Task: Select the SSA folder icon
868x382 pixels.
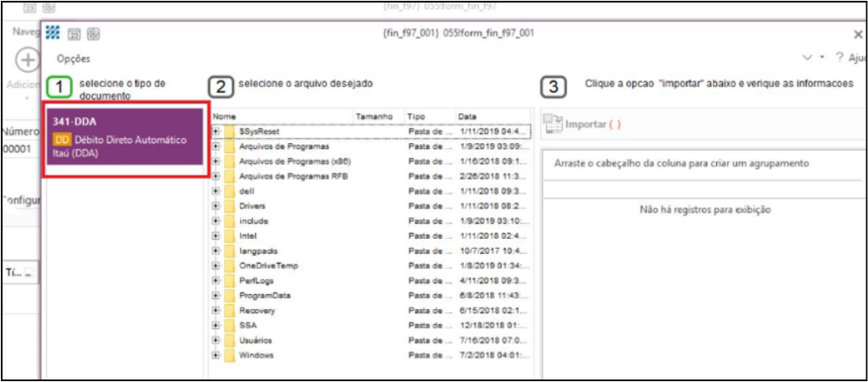Action: (x=230, y=325)
